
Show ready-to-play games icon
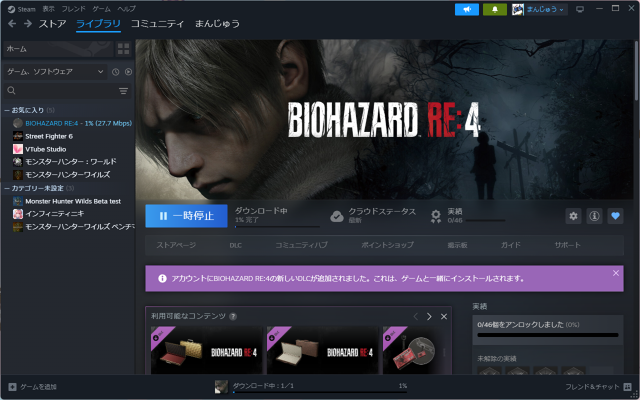point(128,72)
